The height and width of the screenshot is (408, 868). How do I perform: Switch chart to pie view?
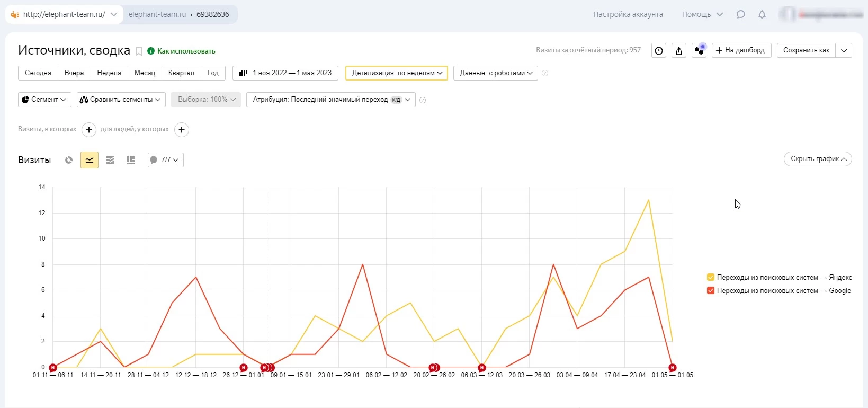coord(69,160)
